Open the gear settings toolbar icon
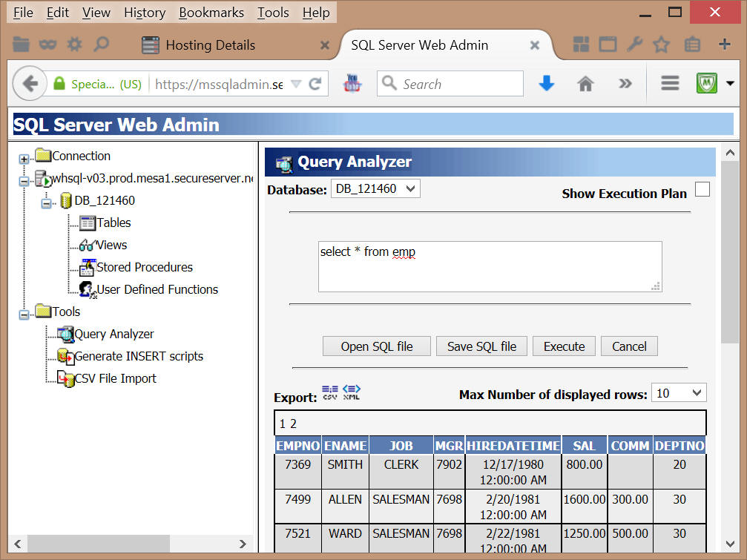 coord(74,45)
